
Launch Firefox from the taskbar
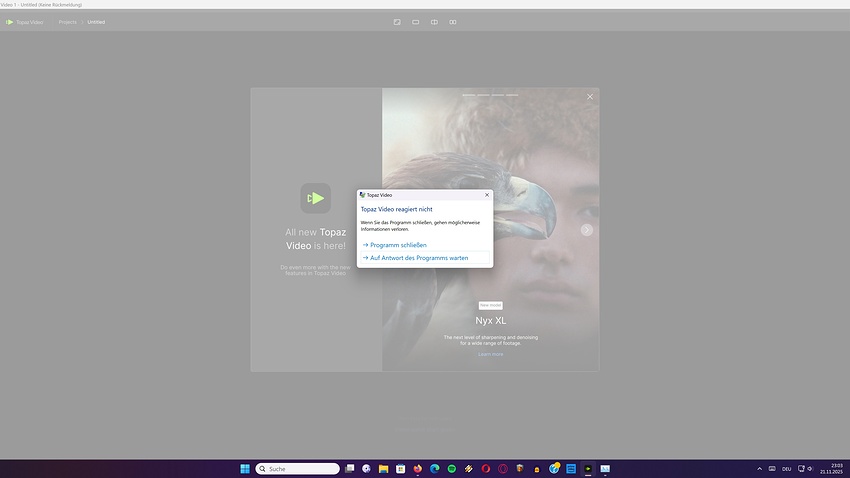click(417, 469)
